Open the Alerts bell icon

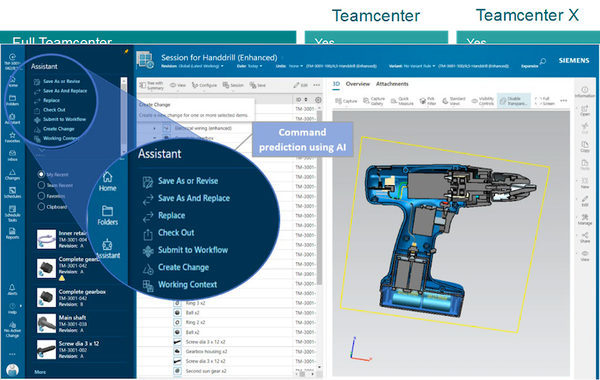[x=12, y=290]
